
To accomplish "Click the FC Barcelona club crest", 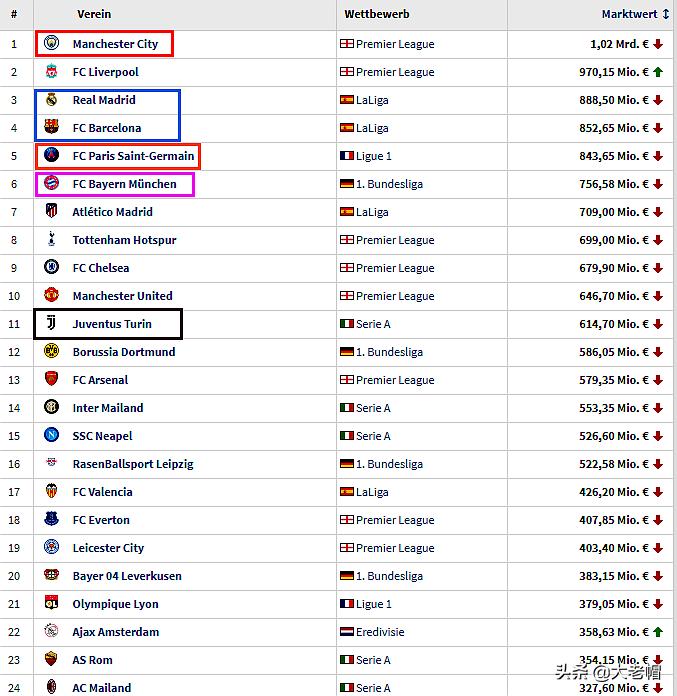I will tap(52, 128).
